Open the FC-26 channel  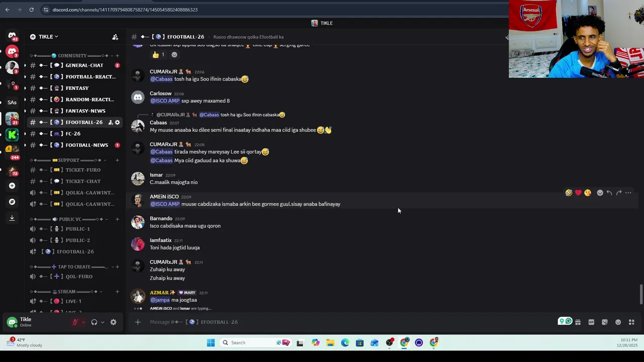pyautogui.click(x=74, y=134)
